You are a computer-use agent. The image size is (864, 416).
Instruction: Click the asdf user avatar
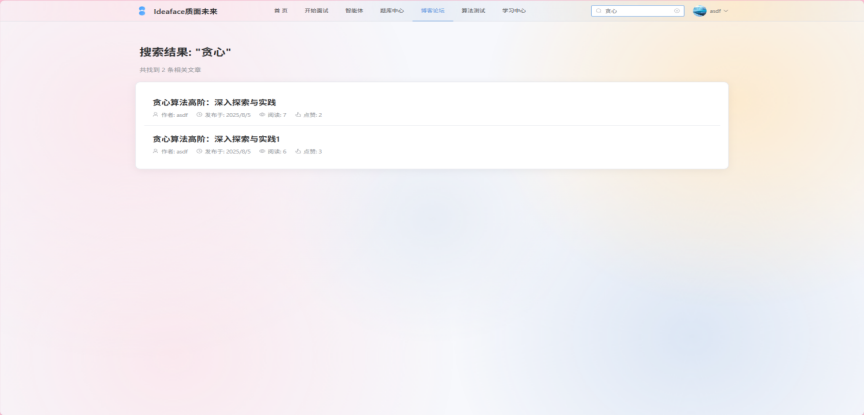(700, 11)
